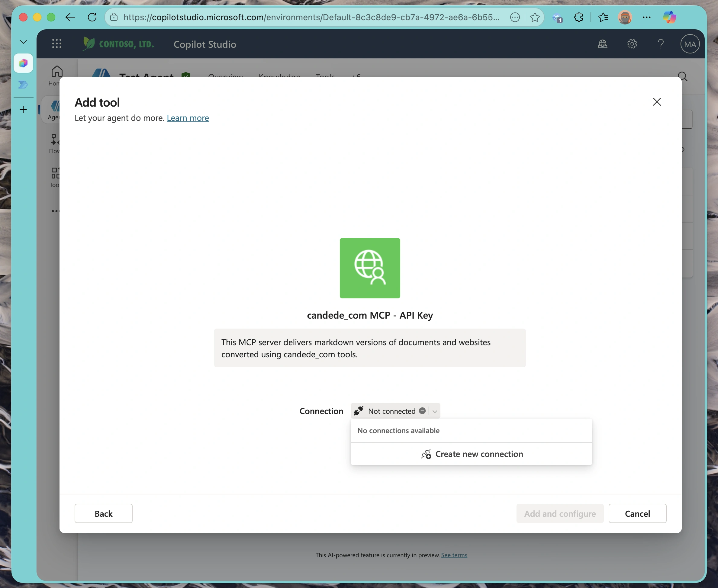Open the Copilot Studio waffle app launcher

tap(56, 43)
